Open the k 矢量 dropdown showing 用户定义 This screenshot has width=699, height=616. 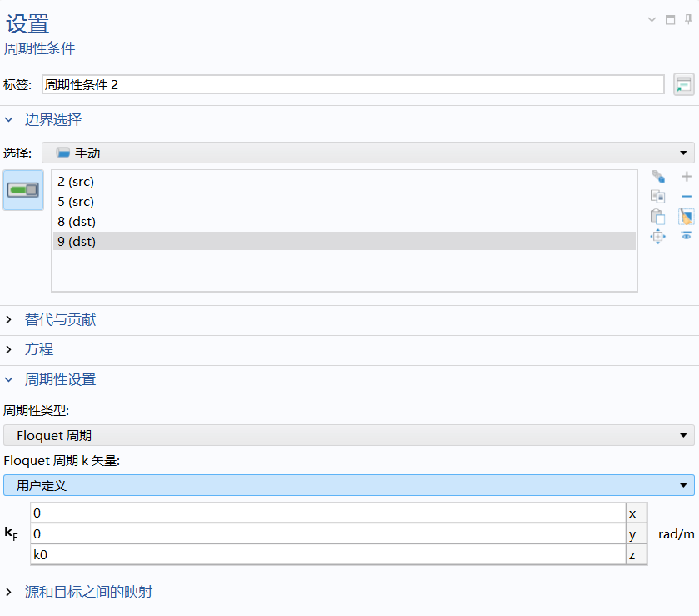[348, 485]
